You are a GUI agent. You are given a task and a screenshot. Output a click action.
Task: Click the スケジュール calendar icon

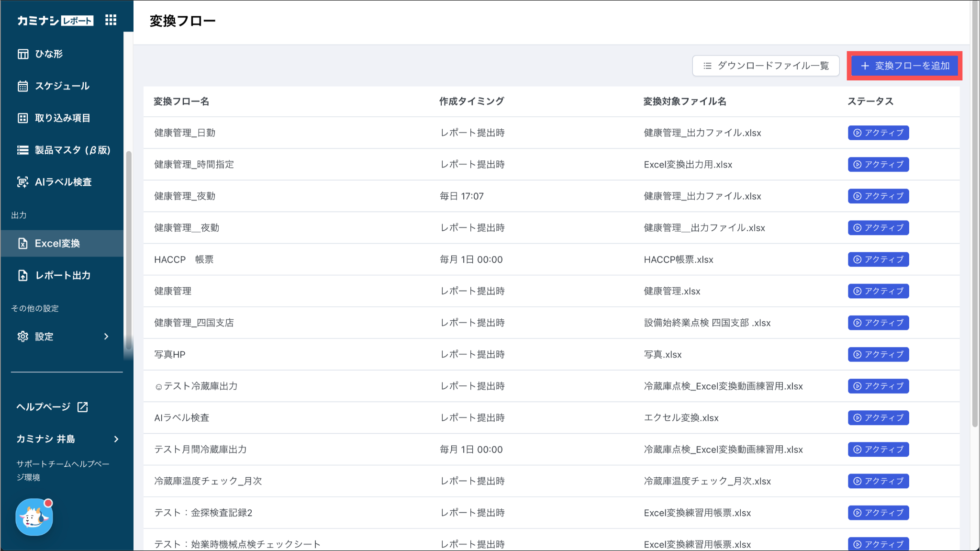[x=23, y=86]
